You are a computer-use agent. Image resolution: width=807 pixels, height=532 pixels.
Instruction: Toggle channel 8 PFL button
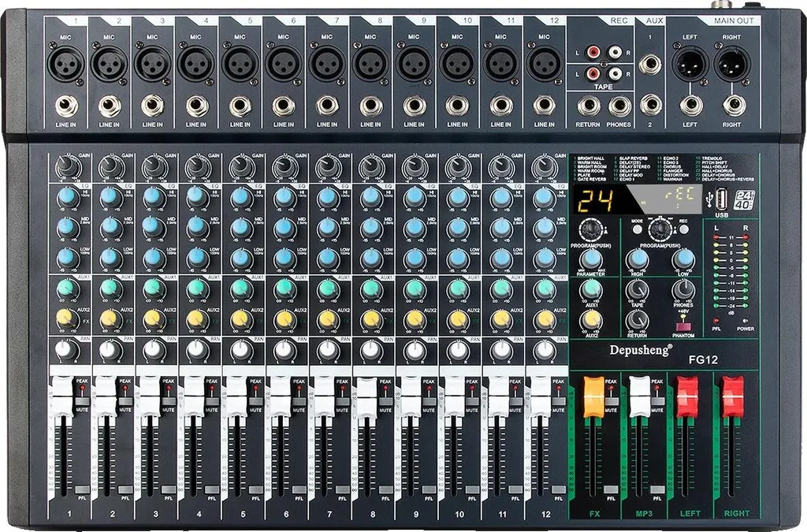click(x=385, y=489)
